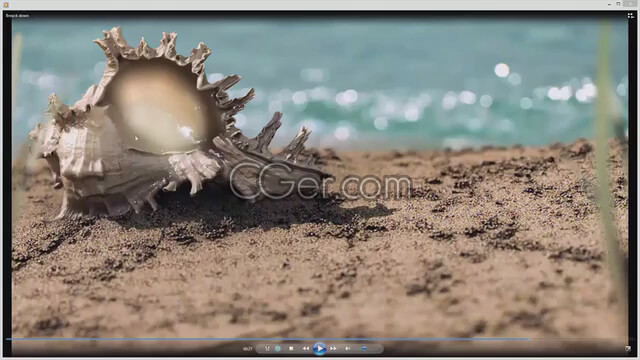The height and width of the screenshot is (360, 640).
Task: Click the video title text
Action: point(17,16)
